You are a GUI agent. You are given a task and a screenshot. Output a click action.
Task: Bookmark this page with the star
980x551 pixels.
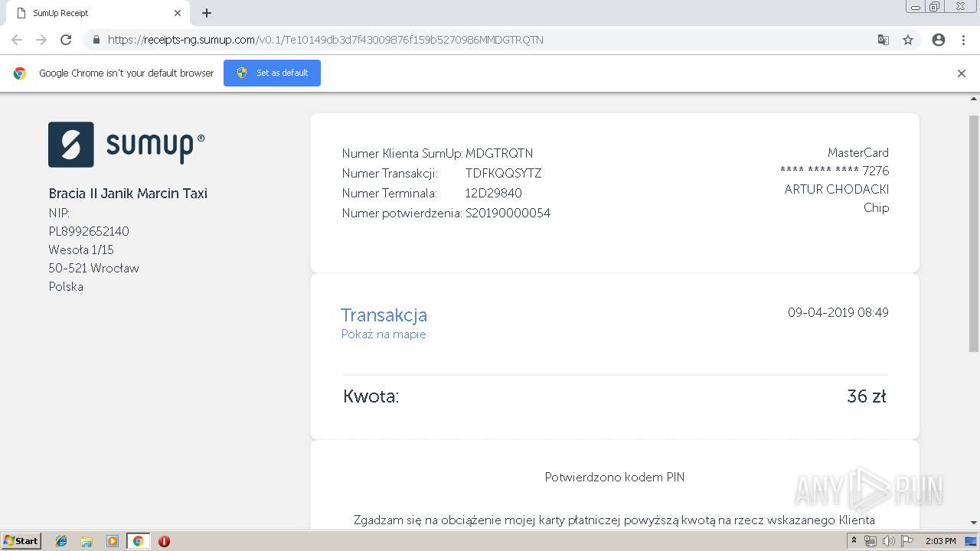[908, 40]
